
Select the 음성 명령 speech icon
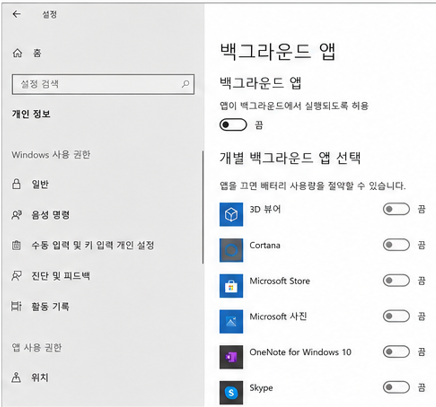tap(16, 215)
